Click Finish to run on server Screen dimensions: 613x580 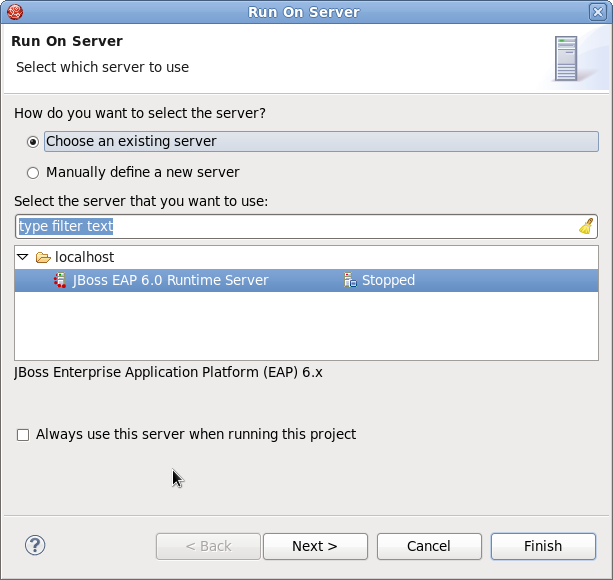point(543,546)
